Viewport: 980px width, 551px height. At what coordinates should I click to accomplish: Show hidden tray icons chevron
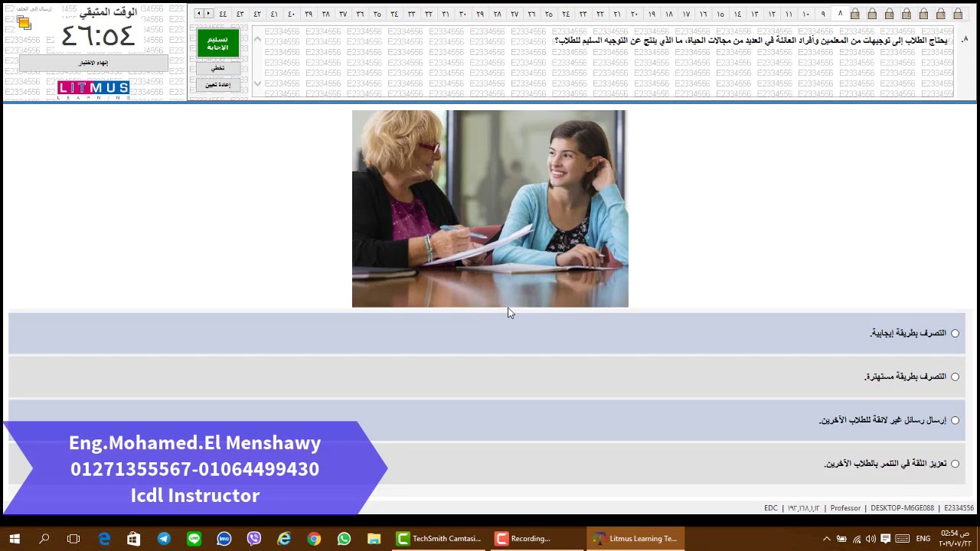tap(827, 539)
